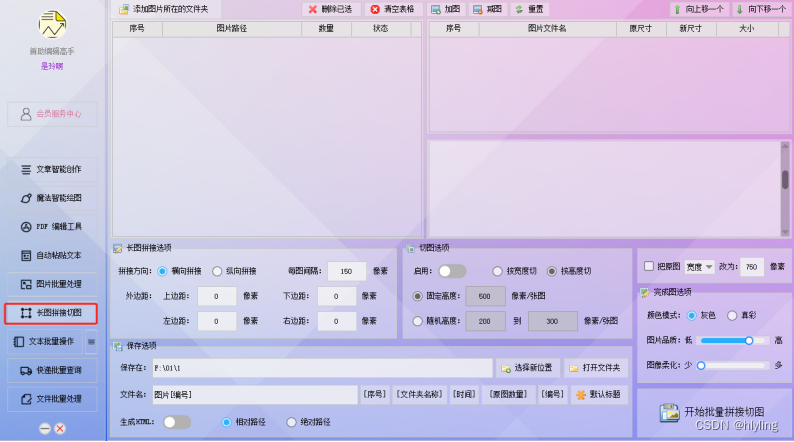794x442 pixels.
Task: Click 删除已选 with red X
Action: [x=331, y=9]
